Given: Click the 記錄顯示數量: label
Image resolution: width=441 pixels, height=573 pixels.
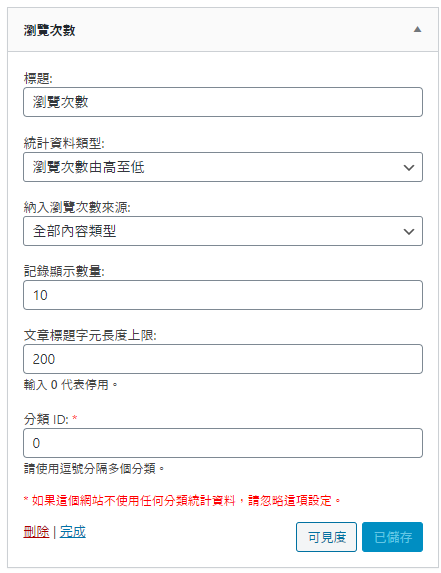Looking at the screenshot, I should point(64,271).
